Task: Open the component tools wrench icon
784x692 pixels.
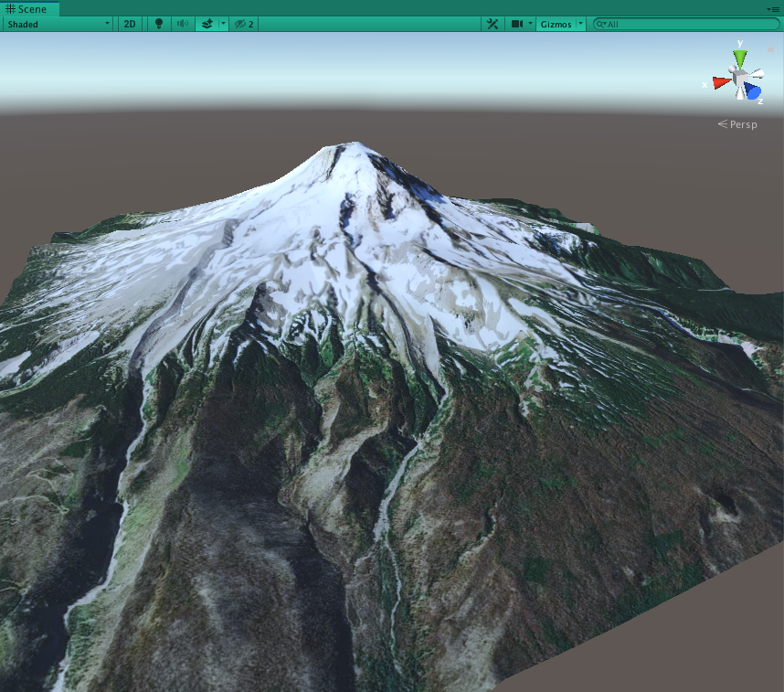Action: [493, 24]
